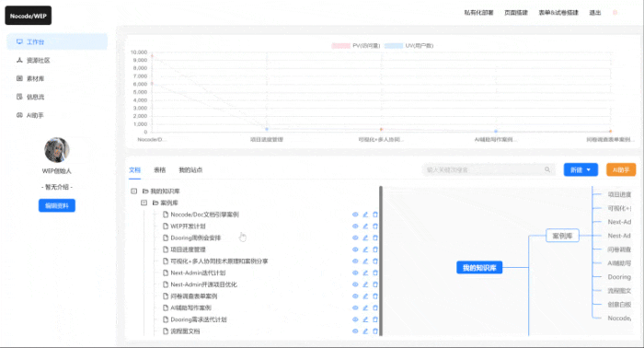Open 信息流 in the sidebar
Viewport: 644px width, 348px height.
pyautogui.click(x=57, y=97)
